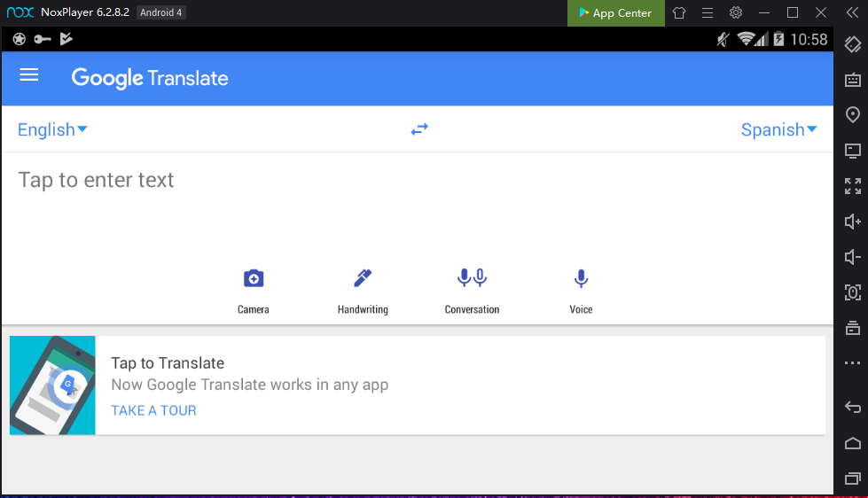
Task: Click the rotate diamond icon atop sidebar
Action: pyautogui.click(x=853, y=44)
